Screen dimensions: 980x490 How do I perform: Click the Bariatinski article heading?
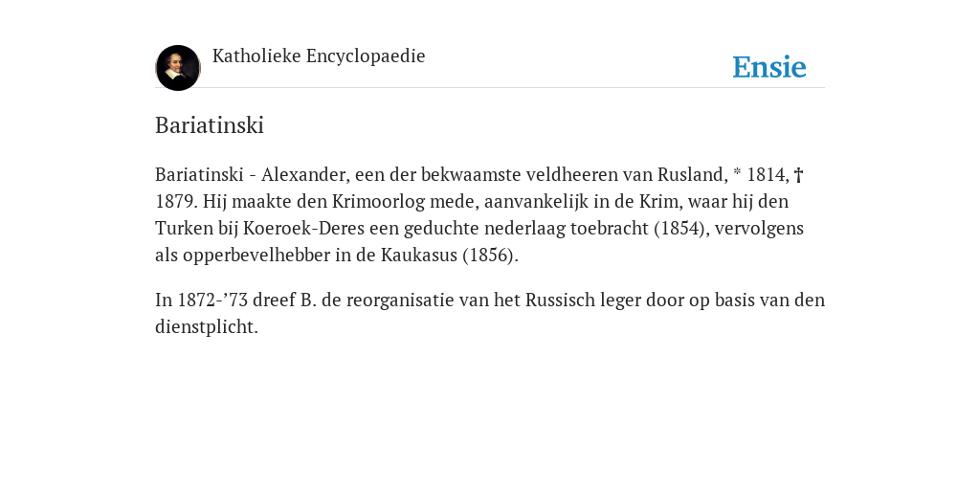[x=210, y=125]
